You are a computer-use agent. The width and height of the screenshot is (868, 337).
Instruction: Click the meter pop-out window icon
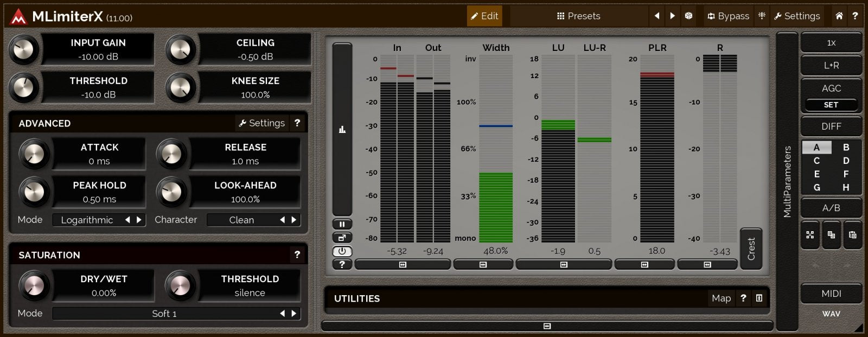point(342,238)
